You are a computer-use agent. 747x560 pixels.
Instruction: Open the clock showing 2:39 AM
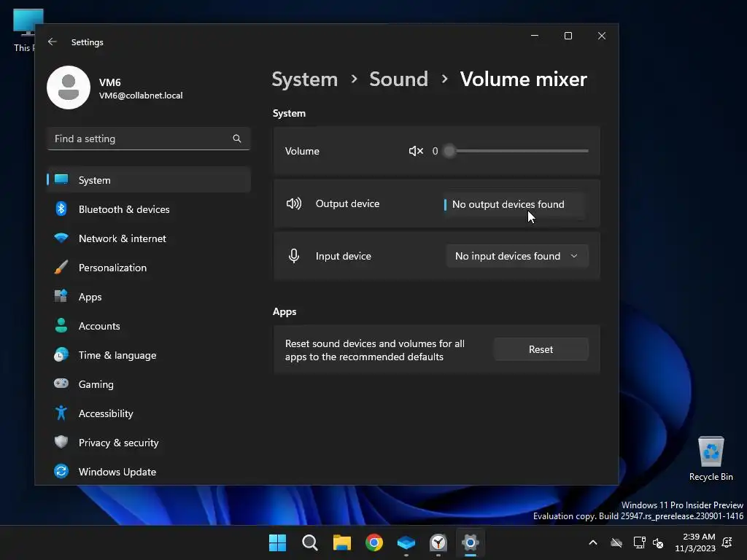tap(695, 542)
